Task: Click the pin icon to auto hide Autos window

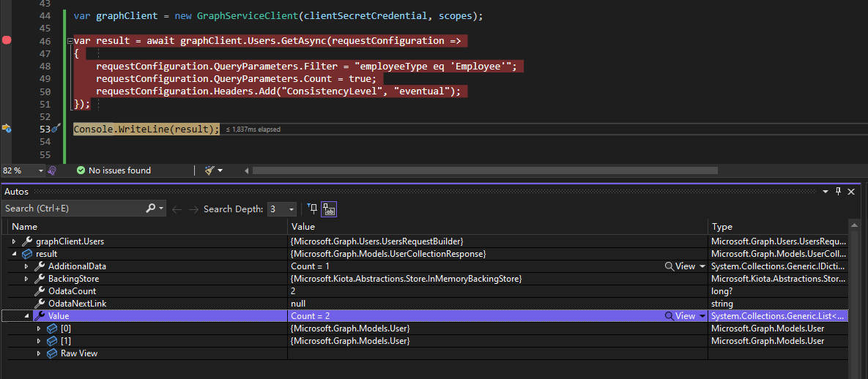Action: tap(839, 192)
